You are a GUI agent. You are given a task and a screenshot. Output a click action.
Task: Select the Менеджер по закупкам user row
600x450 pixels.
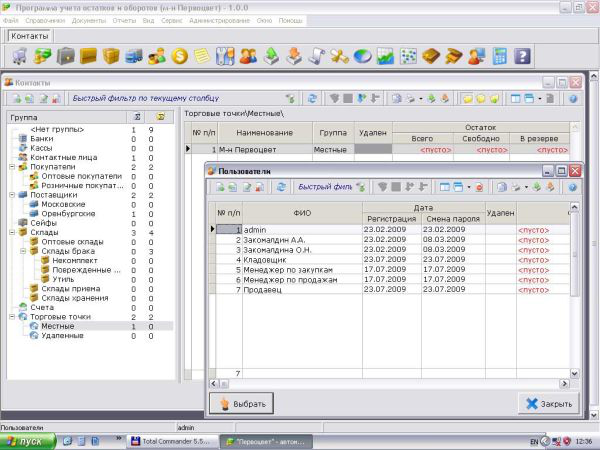coord(390,269)
